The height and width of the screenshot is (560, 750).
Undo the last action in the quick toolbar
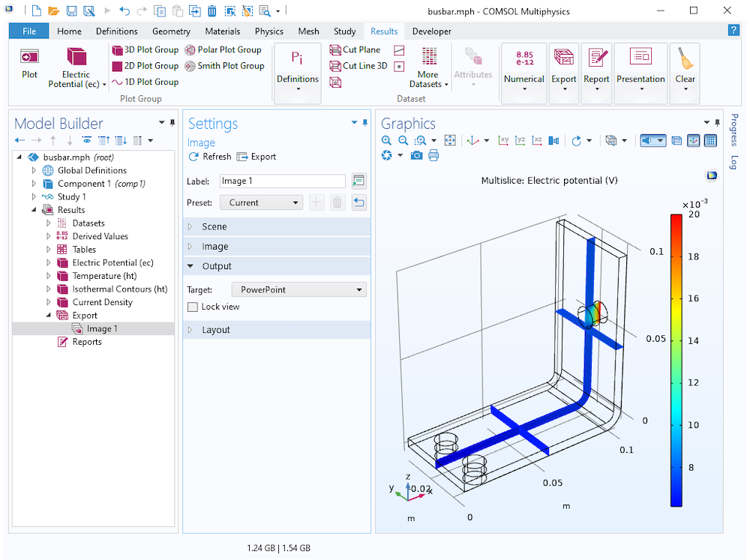coord(124,11)
